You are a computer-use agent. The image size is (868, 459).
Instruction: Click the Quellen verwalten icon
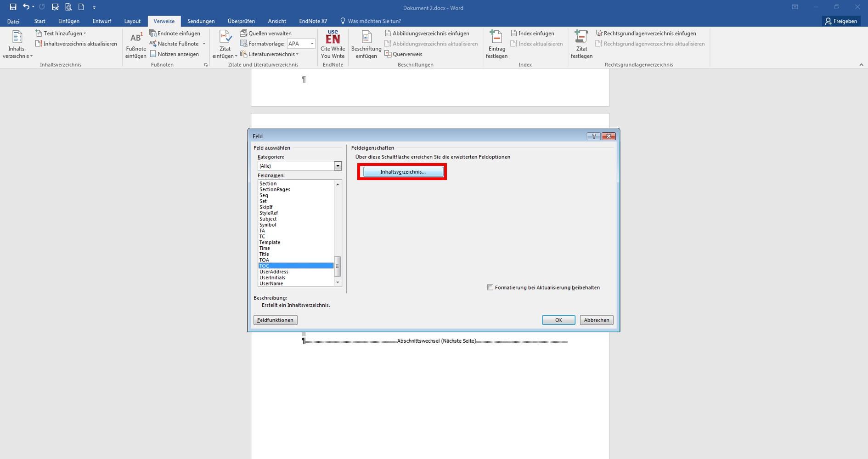tap(244, 33)
